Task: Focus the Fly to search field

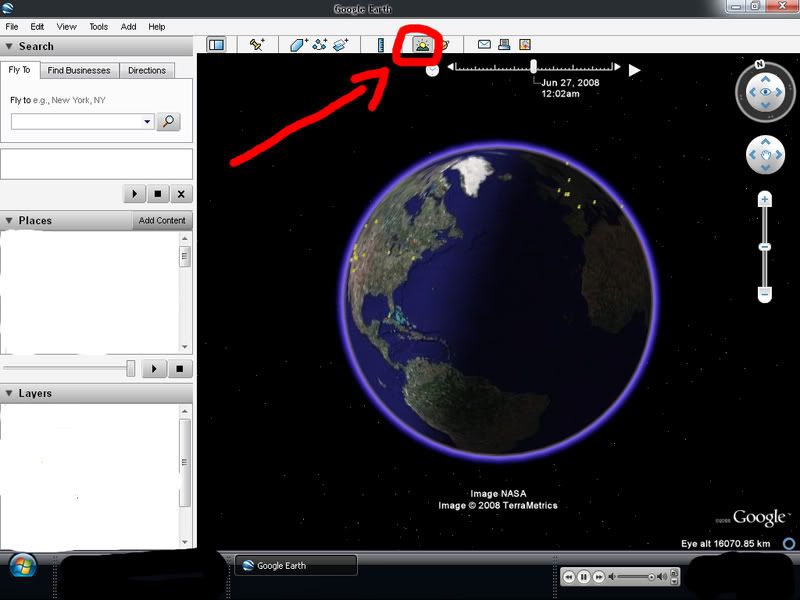Action: click(x=77, y=121)
